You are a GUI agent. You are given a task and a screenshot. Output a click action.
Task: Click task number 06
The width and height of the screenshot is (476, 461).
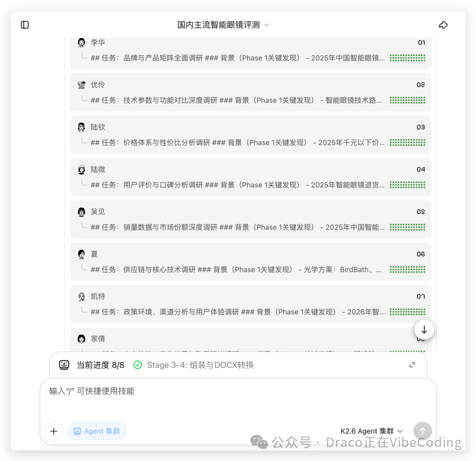[421, 254]
